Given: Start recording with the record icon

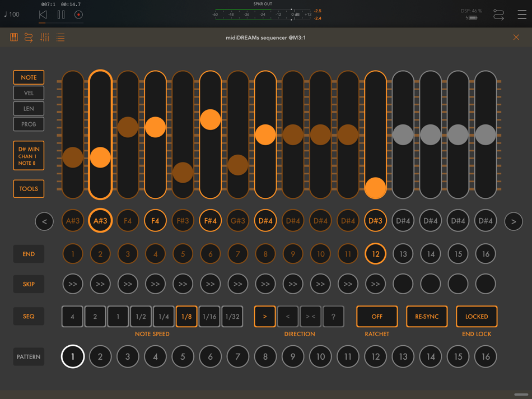Looking at the screenshot, I should point(78,15).
